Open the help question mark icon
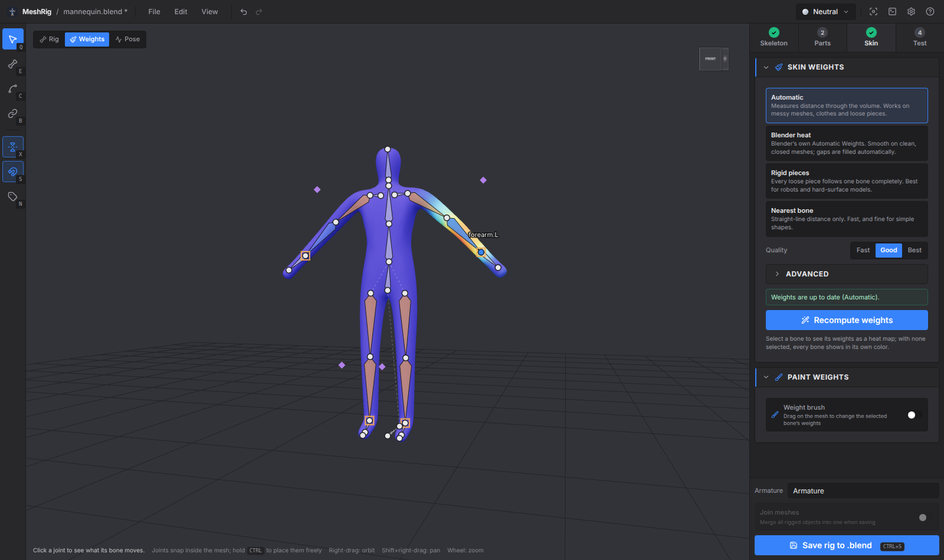Screen dimensions: 944x560 tap(930, 12)
